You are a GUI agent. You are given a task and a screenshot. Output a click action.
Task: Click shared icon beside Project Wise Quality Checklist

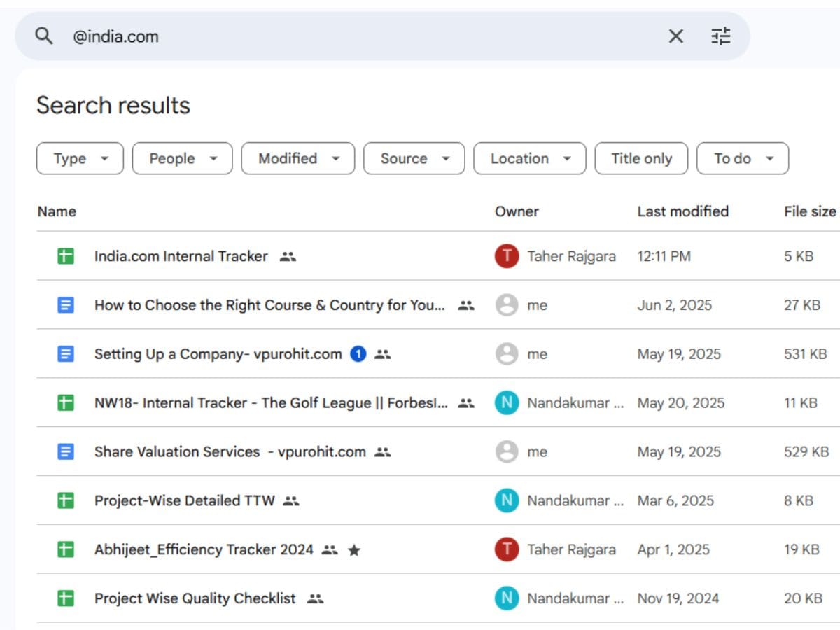click(316, 600)
